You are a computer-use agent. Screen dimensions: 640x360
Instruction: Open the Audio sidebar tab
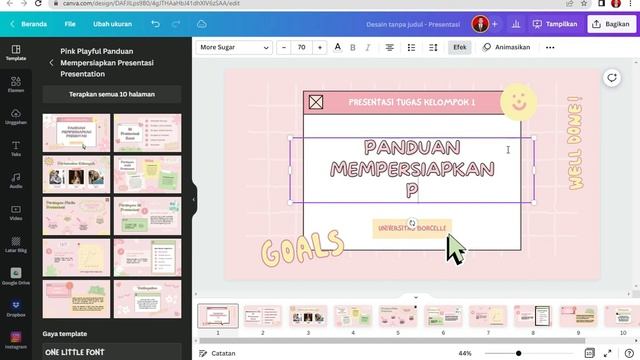(16, 180)
